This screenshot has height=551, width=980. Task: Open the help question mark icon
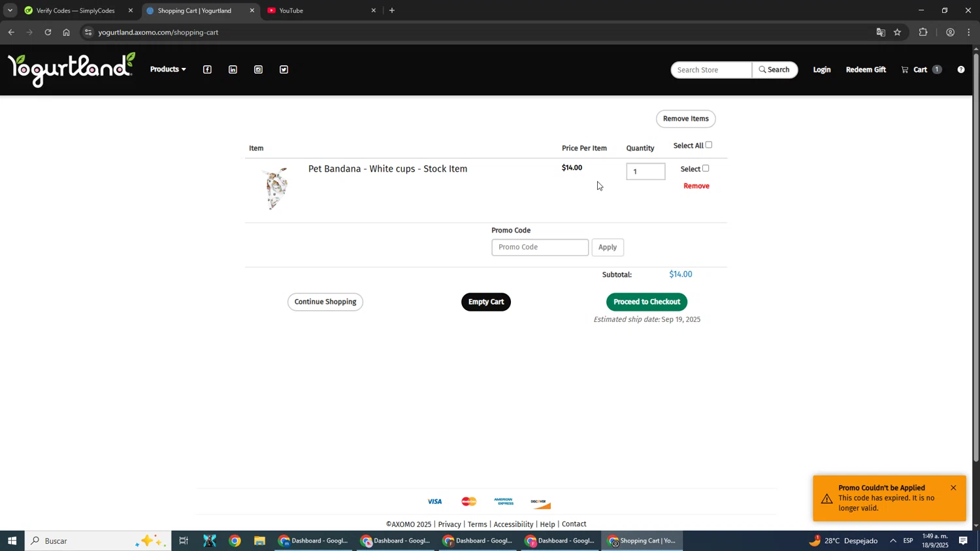point(960,70)
